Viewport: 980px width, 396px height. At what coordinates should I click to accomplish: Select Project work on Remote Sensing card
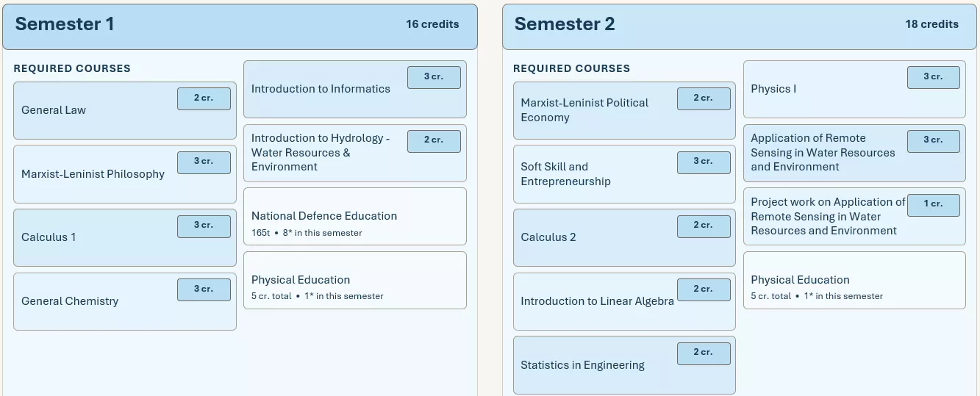click(854, 216)
